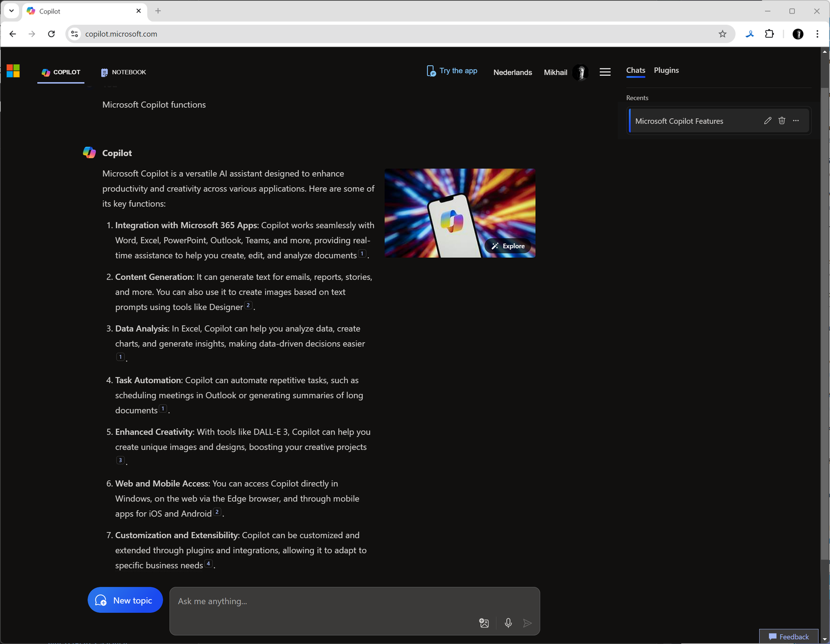Open the Plugins tab
Viewport: 830px width, 644px height.
pos(666,71)
